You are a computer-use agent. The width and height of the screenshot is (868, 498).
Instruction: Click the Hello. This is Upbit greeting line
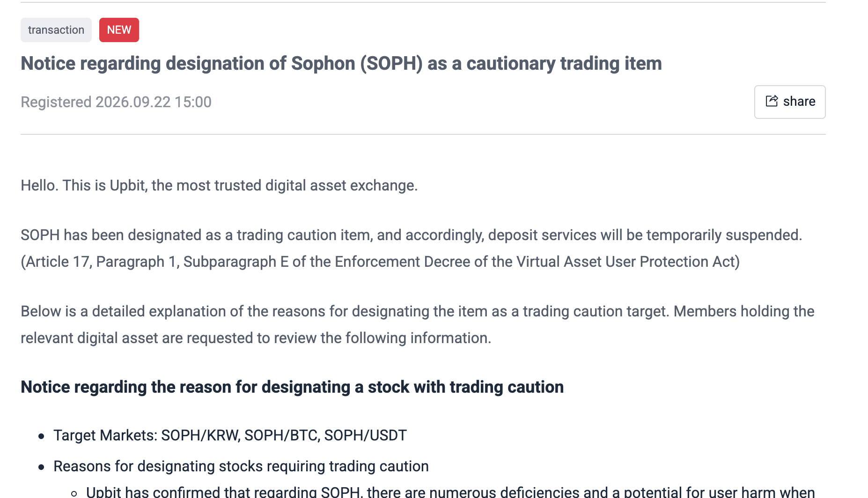point(219,186)
